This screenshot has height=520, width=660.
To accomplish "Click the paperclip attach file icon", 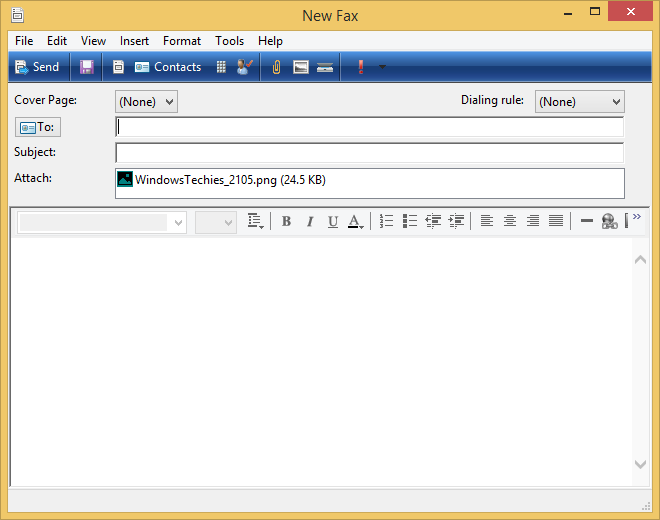I will pyautogui.click(x=277, y=67).
